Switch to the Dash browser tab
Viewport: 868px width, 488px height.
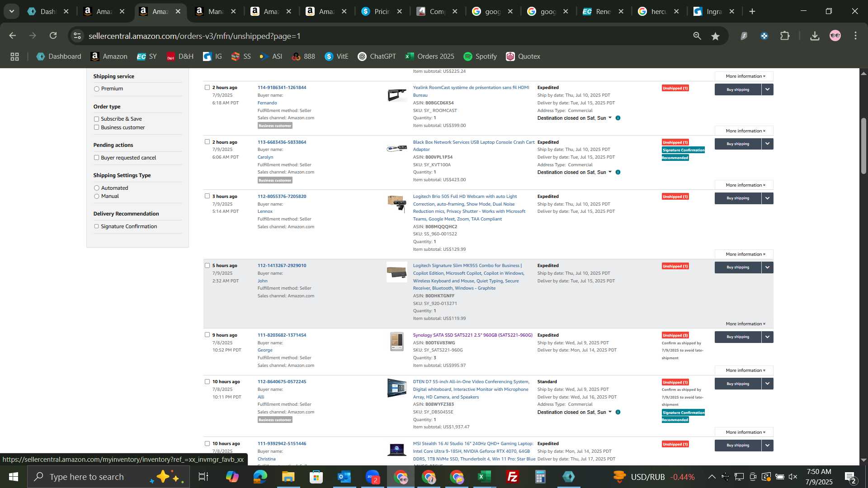coord(47,12)
